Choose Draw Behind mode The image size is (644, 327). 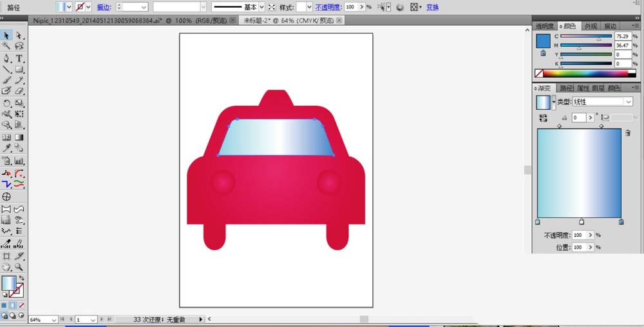pyautogui.click(x=13, y=315)
